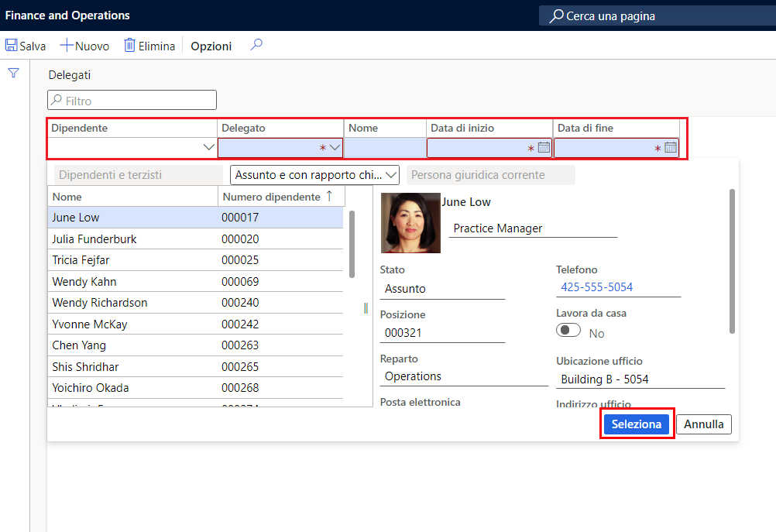Click the Seleziona button
This screenshot has width=776, height=532.
[636, 424]
